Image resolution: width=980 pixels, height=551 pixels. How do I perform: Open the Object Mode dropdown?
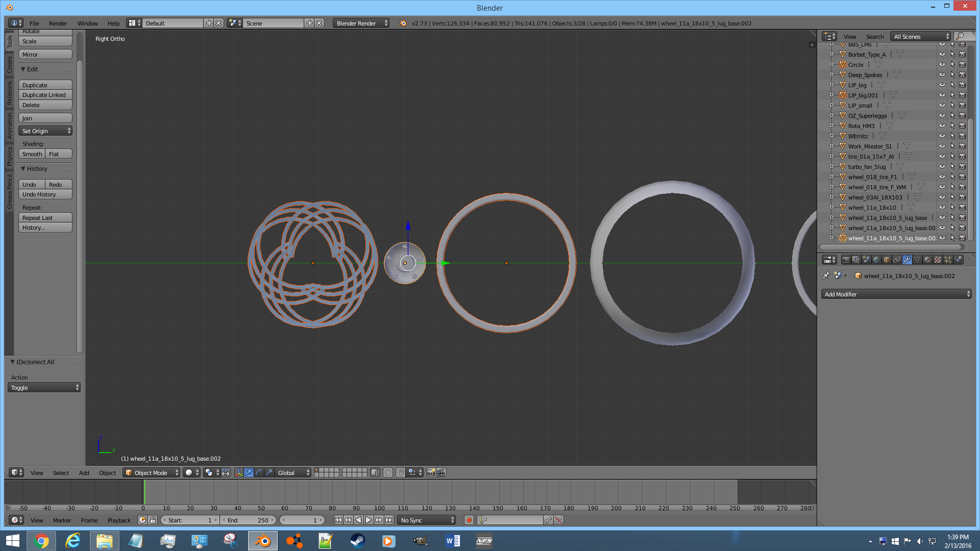pos(152,472)
